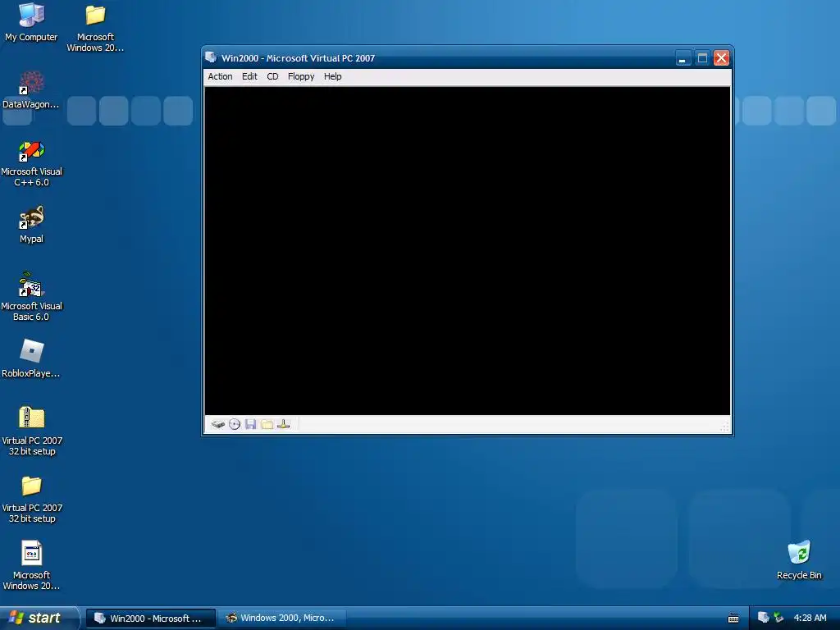This screenshot has height=630, width=840.
Task: Minimize the Virtual PC window
Action: pyautogui.click(x=682, y=58)
